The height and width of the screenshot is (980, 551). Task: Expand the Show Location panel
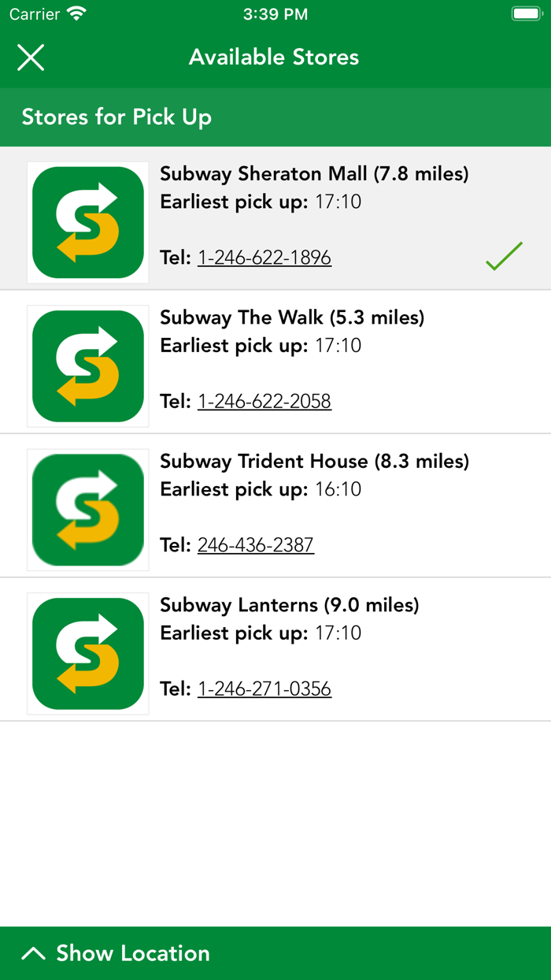click(x=132, y=953)
